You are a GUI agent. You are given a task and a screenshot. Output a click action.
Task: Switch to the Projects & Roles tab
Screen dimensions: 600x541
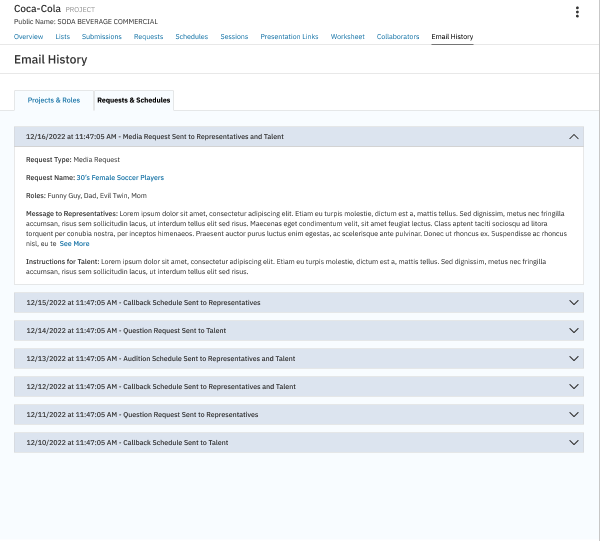point(54,100)
